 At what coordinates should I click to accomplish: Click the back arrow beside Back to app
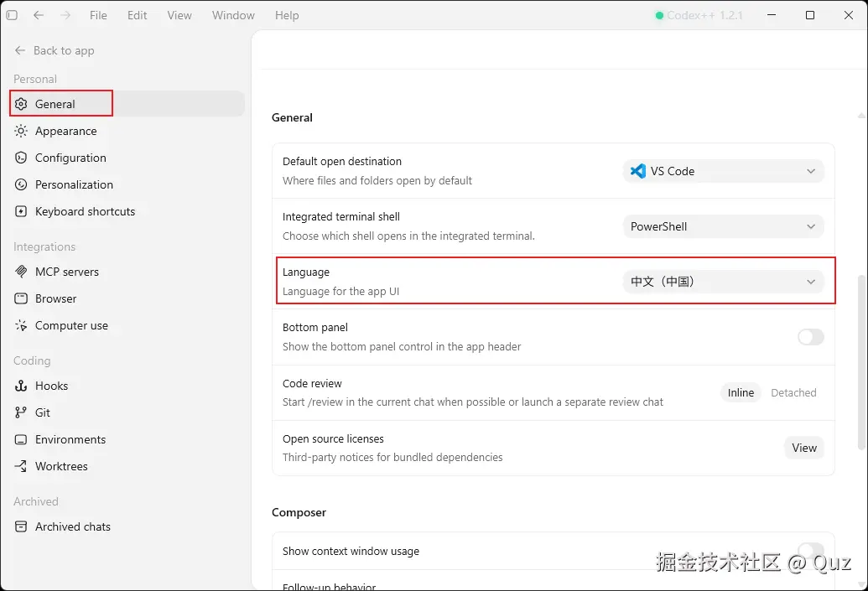tap(20, 50)
